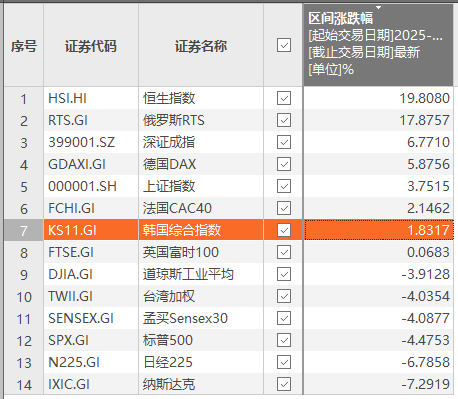Toggle checkbox for 德国DAX row

(x=284, y=164)
